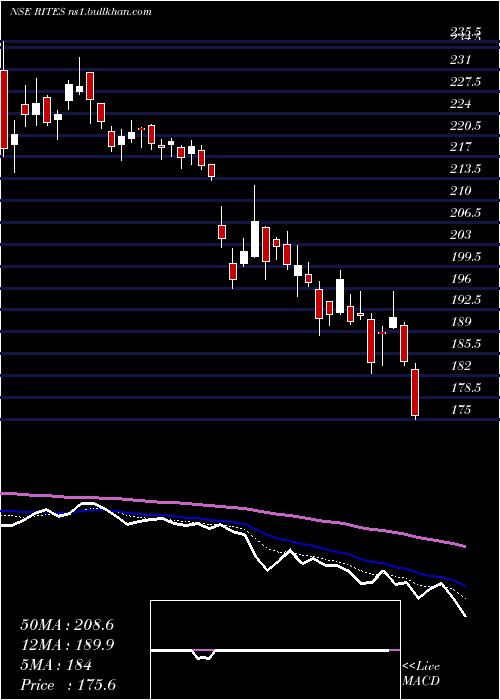Click the NSE RITES chart title text
The image size is (500, 700).
(80, 12)
